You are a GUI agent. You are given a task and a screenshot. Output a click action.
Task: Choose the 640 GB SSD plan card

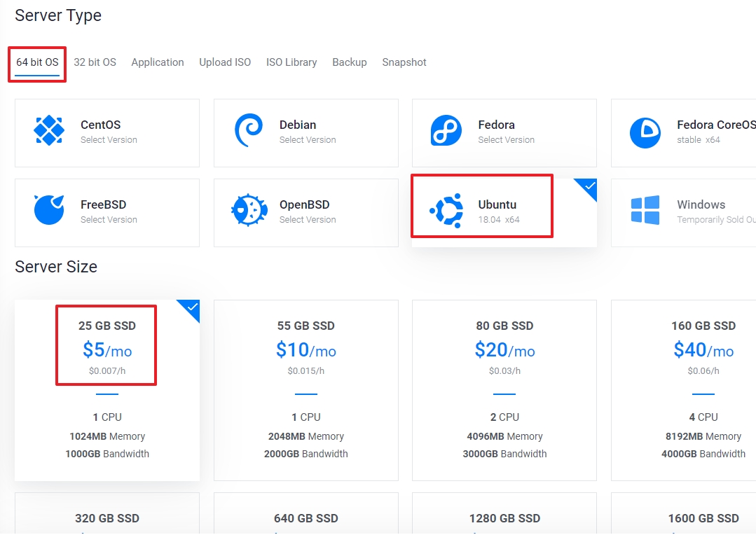click(x=306, y=513)
